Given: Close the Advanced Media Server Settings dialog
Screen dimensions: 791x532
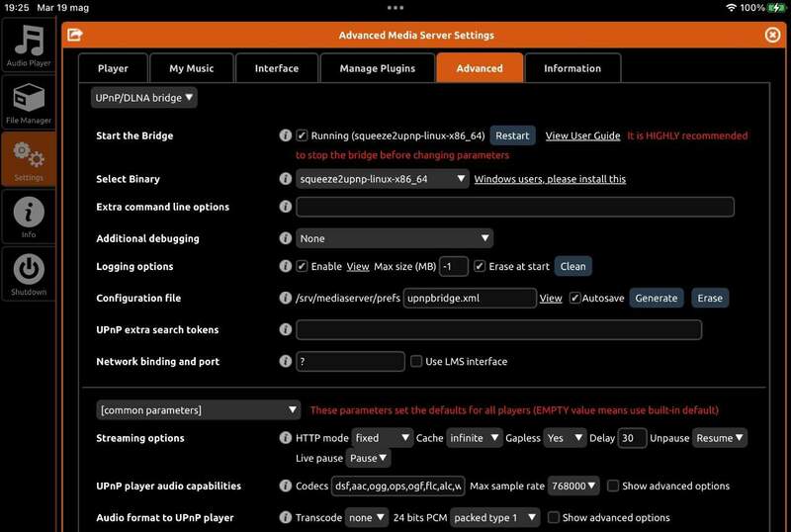Looking at the screenshot, I should click(x=772, y=35).
